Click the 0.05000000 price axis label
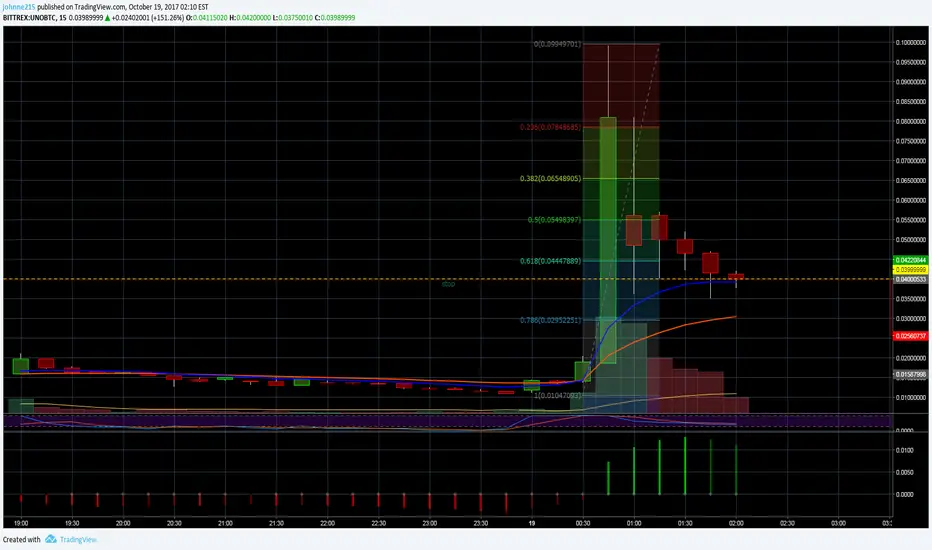Screen dimensions: 932x550 [911, 240]
